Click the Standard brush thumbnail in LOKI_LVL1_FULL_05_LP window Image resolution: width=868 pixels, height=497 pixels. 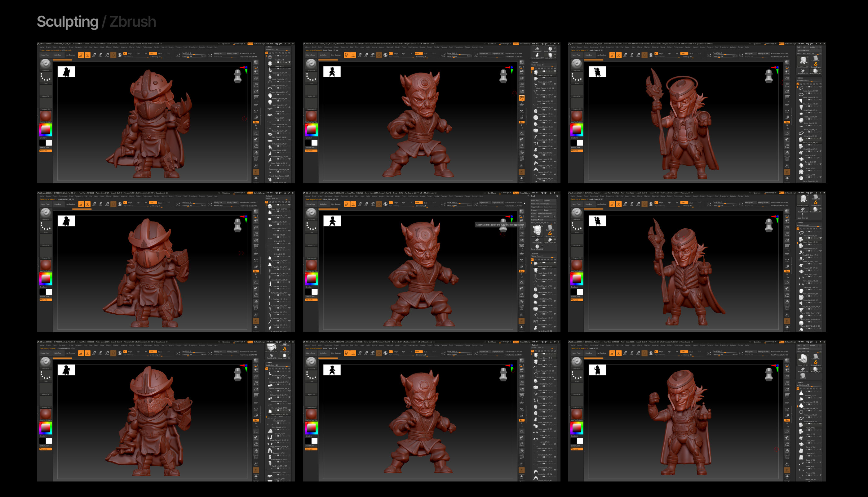tap(576, 64)
